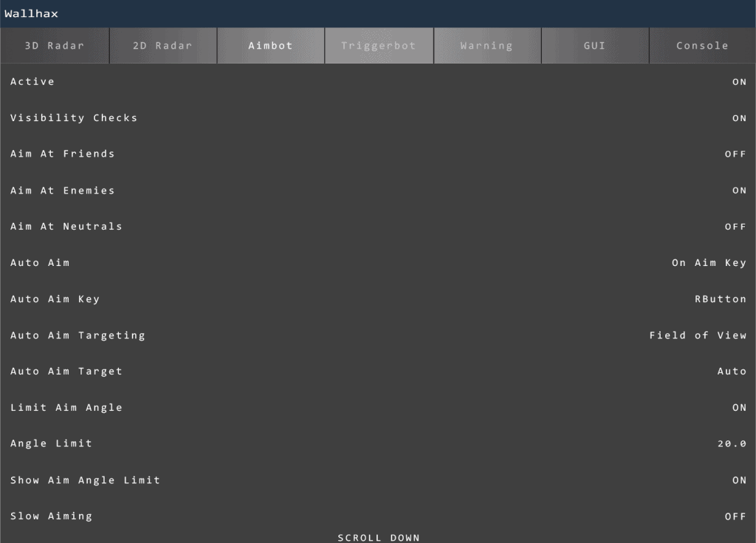Disable the Aim At Enemies option
Screen dimensions: 756x543
[x=739, y=191]
